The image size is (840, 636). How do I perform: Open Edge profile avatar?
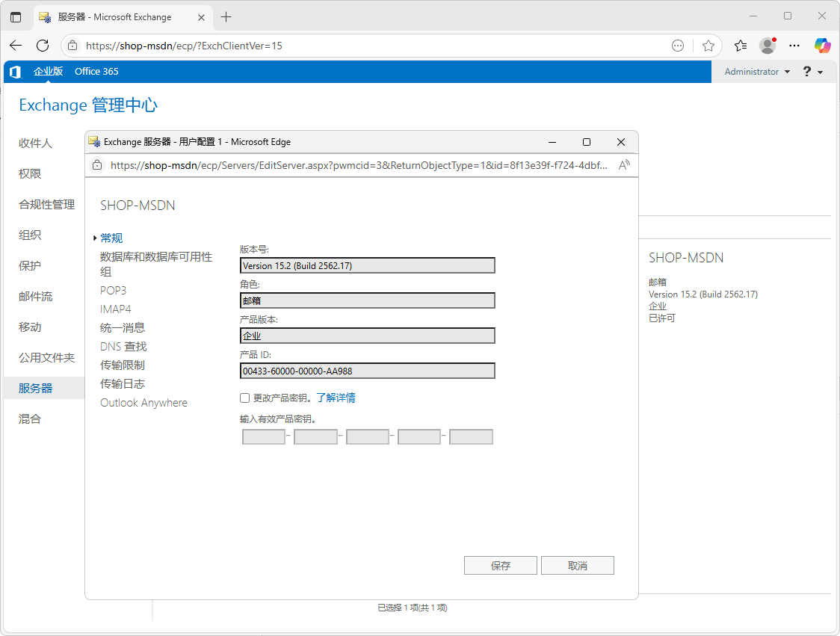[768, 46]
